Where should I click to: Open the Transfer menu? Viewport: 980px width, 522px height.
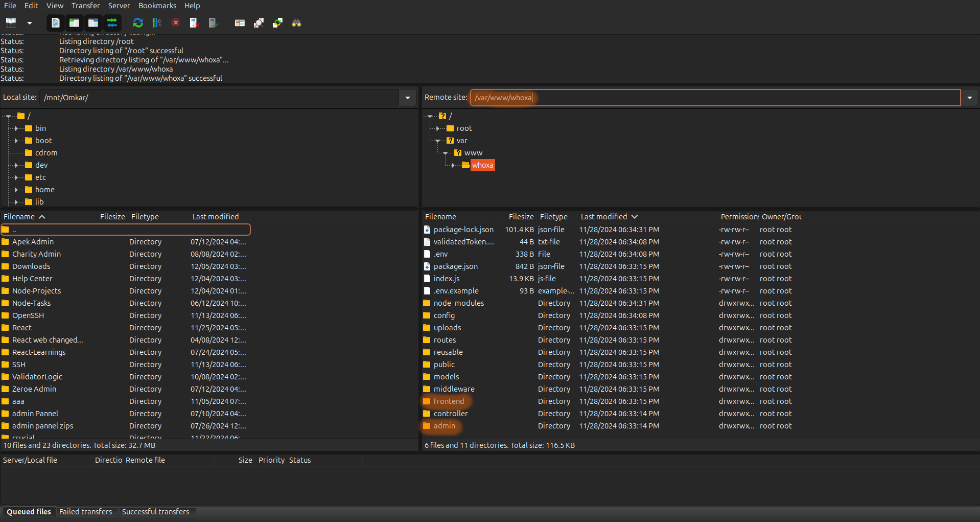click(x=85, y=6)
